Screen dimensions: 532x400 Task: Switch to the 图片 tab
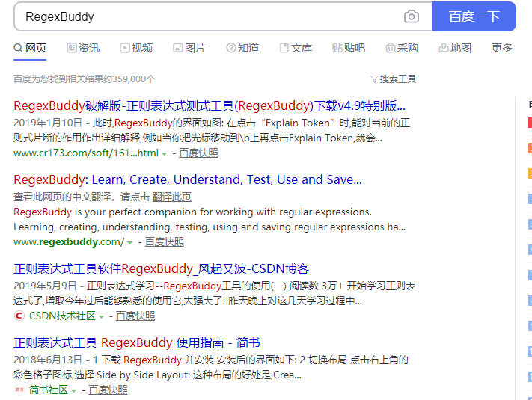(189, 48)
